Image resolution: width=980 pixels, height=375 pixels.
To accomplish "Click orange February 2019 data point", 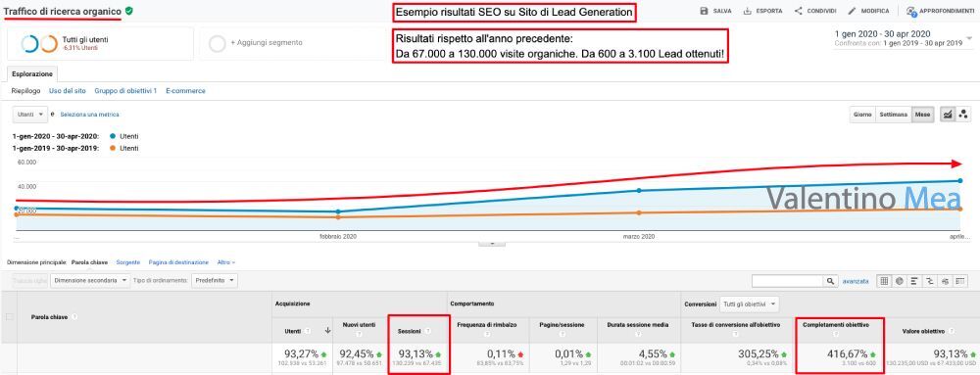I will coord(338,217).
